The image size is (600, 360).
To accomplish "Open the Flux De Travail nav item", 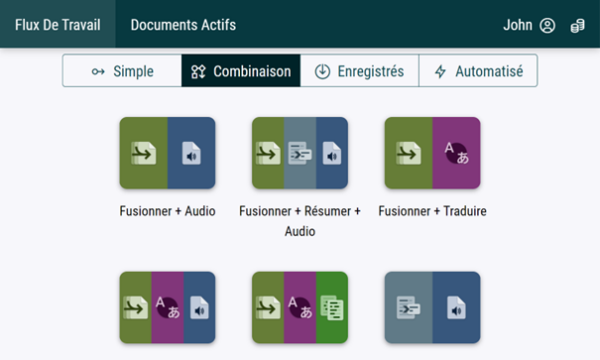I will [x=57, y=24].
